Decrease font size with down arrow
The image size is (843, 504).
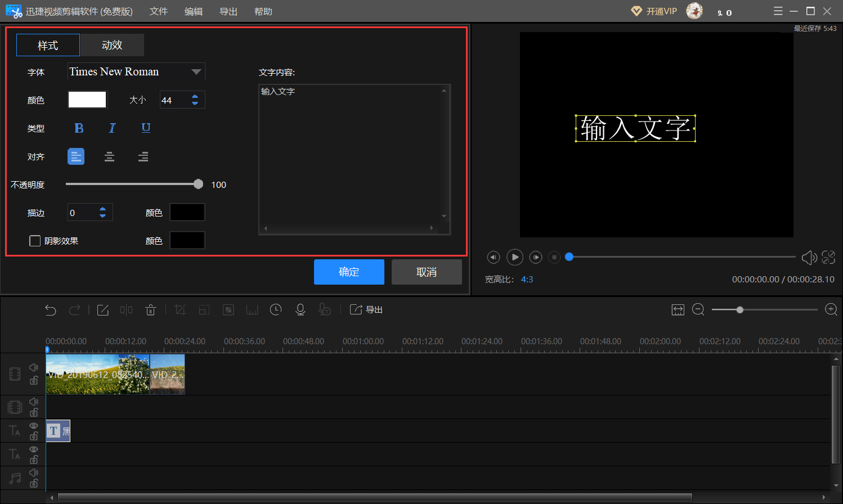(x=195, y=103)
